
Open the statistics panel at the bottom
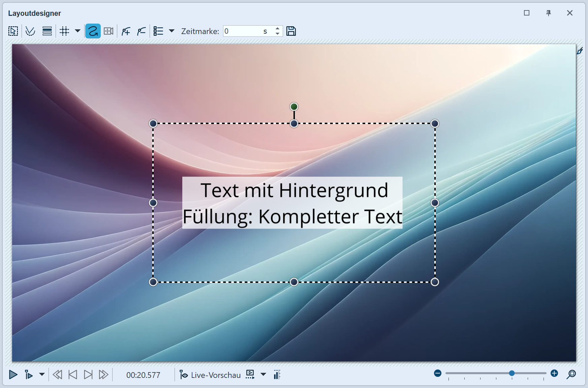click(x=277, y=375)
